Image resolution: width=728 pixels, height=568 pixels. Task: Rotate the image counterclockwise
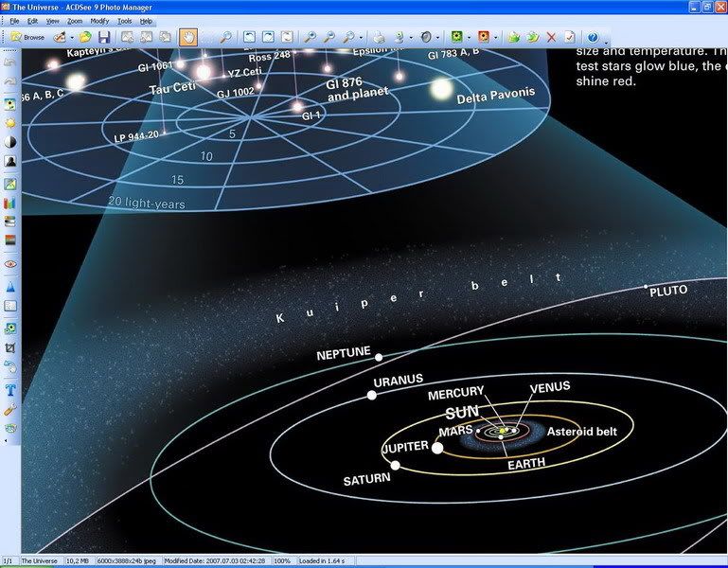249,37
